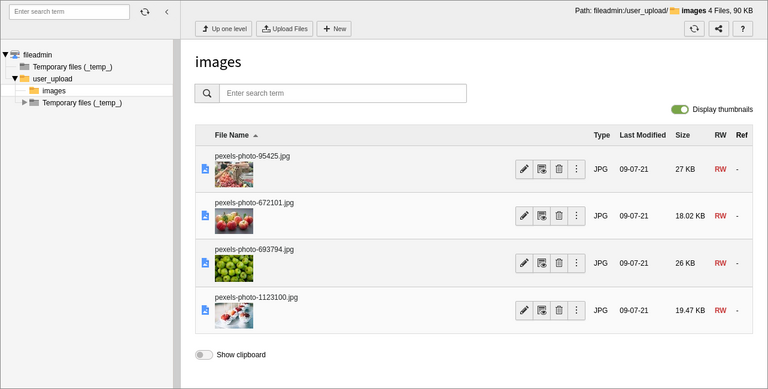This screenshot has width=768, height=389.
Task: Collapse the user_upload tree node
Action: [x=15, y=78]
